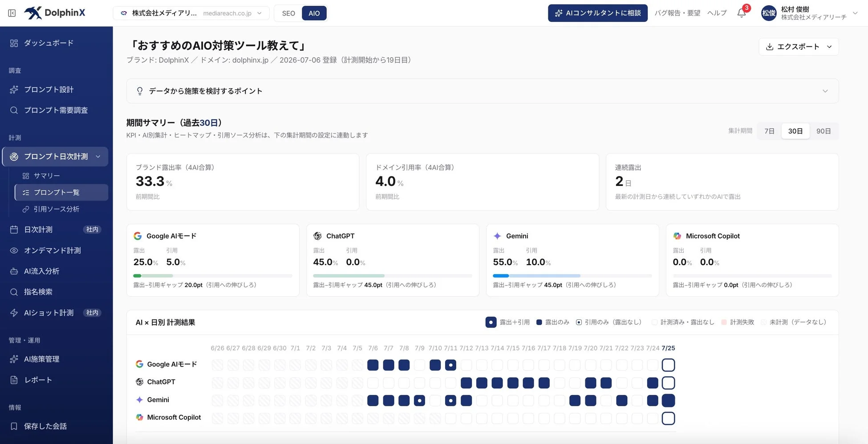
Task: Click the プロンプト日次計測 target icon
Action: (x=14, y=157)
